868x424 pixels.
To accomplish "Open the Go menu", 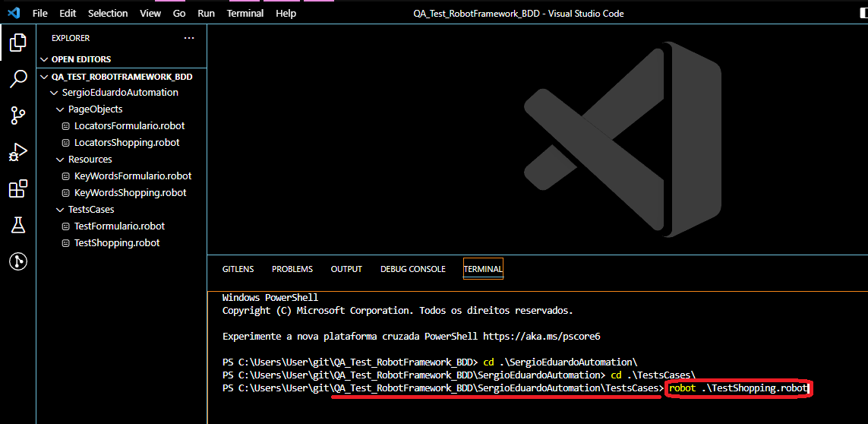I will coord(179,14).
